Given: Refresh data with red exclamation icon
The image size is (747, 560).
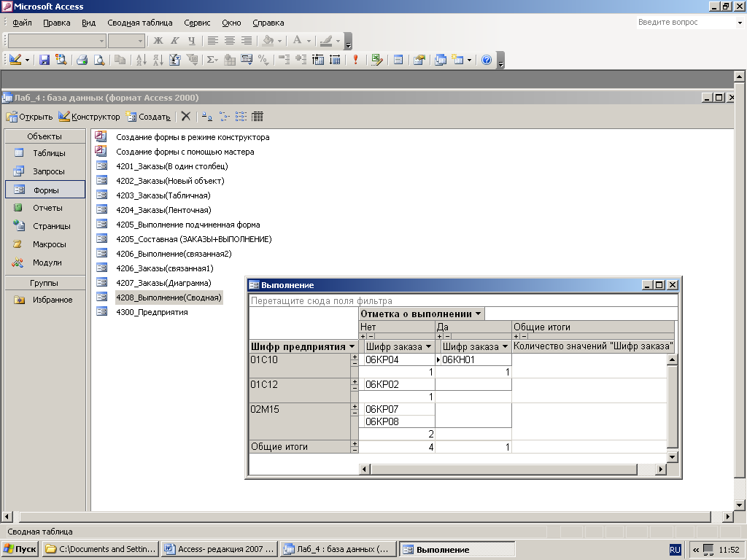Looking at the screenshot, I should click(355, 60).
